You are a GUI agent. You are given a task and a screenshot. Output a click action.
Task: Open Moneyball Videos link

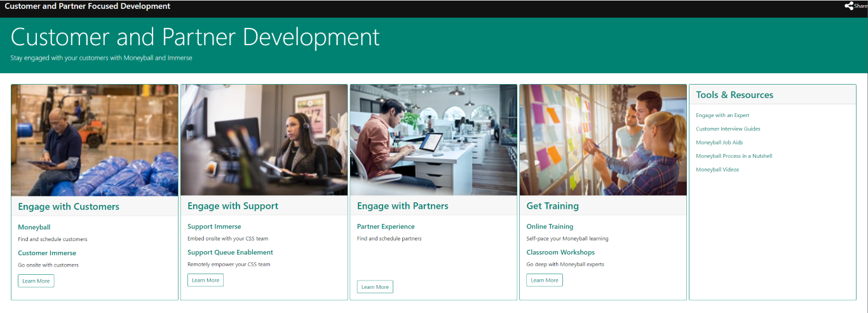tap(717, 170)
